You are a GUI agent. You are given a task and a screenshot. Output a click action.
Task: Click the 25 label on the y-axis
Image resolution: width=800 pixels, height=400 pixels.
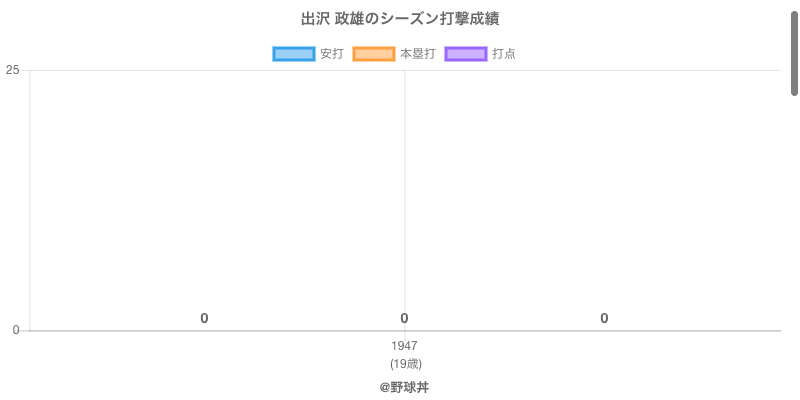pyautogui.click(x=12, y=70)
